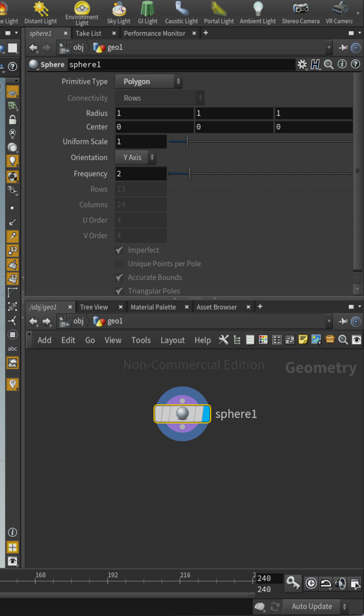Screen dimensions: 364x616
Task: Expand the network pane path history dropdown
Action: coord(329,321)
